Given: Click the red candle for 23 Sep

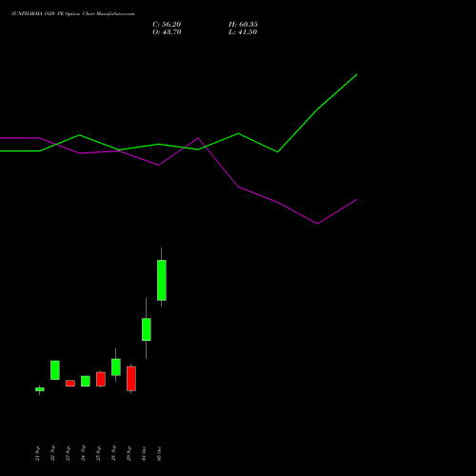Looking at the screenshot, I should tap(70, 384).
